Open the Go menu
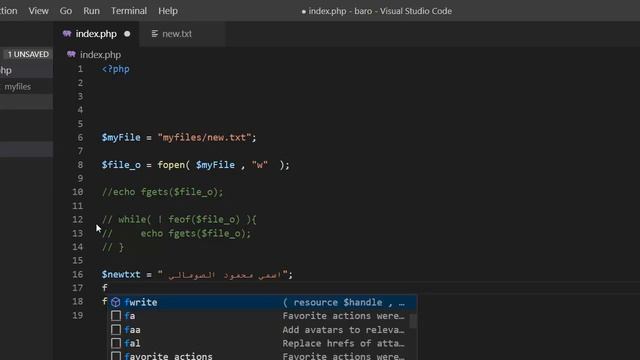This screenshot has height=360, width=640. 66,11
